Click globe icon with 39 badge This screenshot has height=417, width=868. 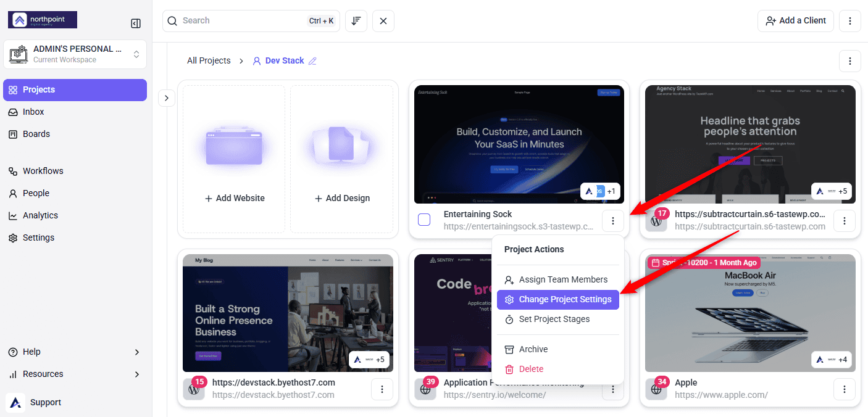(425, 389)
